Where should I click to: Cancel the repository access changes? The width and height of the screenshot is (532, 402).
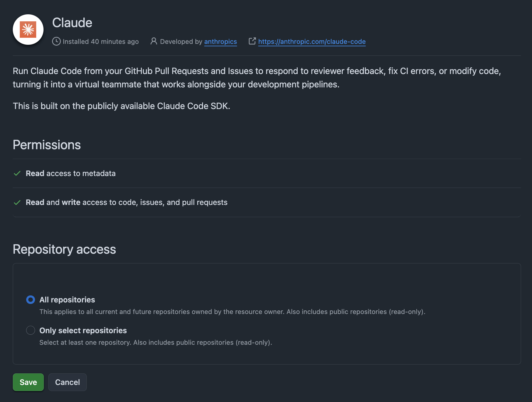coord(68,382)
